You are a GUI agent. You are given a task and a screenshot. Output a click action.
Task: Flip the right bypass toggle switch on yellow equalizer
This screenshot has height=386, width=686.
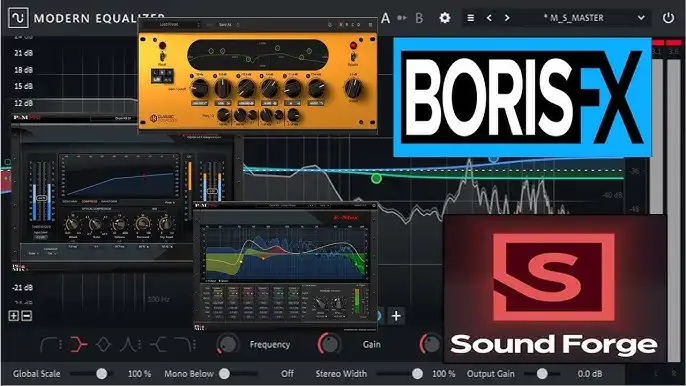pyautogui.click(x=353, y=56)
